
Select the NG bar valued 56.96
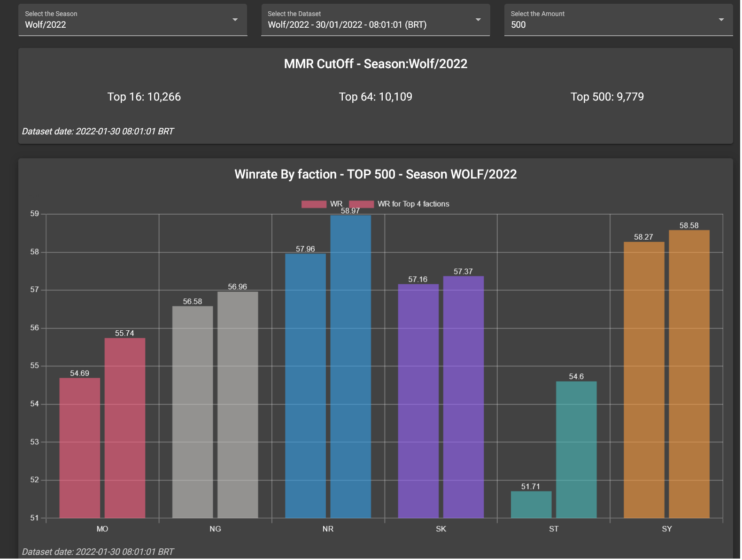click(238, 405)
